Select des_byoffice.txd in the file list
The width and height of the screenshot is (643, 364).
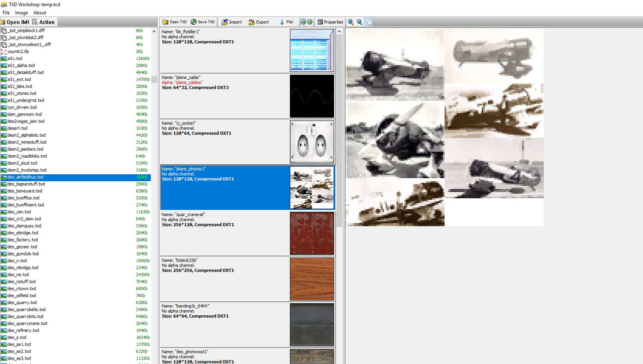(75, 198)
